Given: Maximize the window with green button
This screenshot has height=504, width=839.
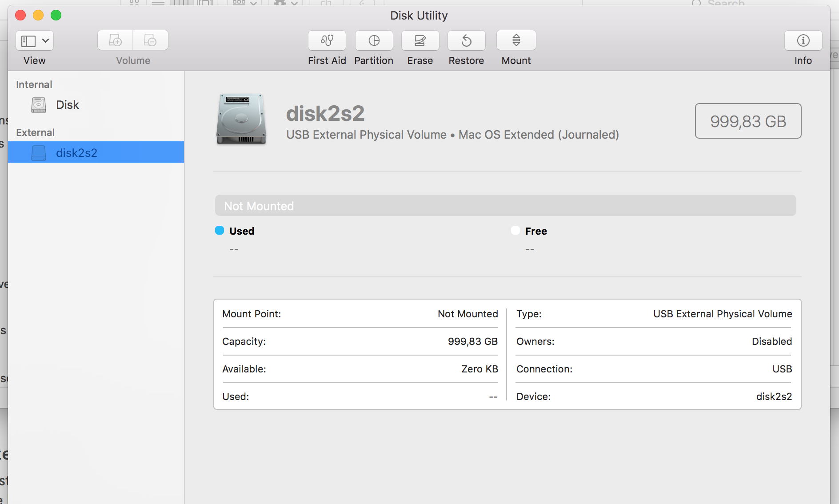Looking at the screenshot, I should [56, 15].
